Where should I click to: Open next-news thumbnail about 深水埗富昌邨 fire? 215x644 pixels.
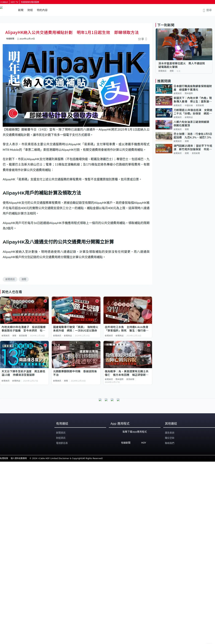(184, 44)
